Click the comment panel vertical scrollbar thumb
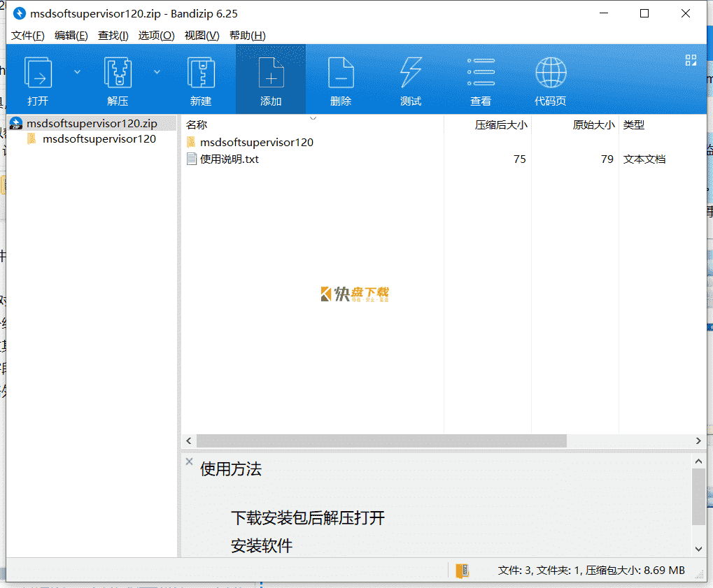 (698, 496)
